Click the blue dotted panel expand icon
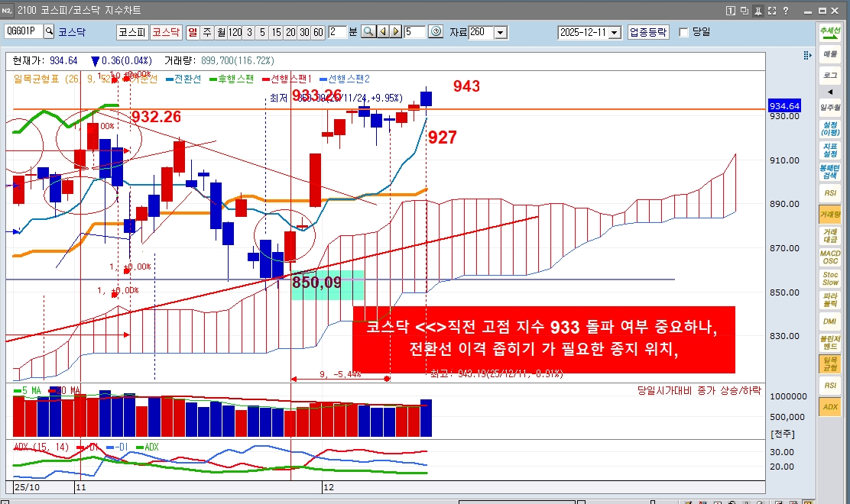Image resolution: width=850 pixels, height=504 pixels. [x=807, y=55]
